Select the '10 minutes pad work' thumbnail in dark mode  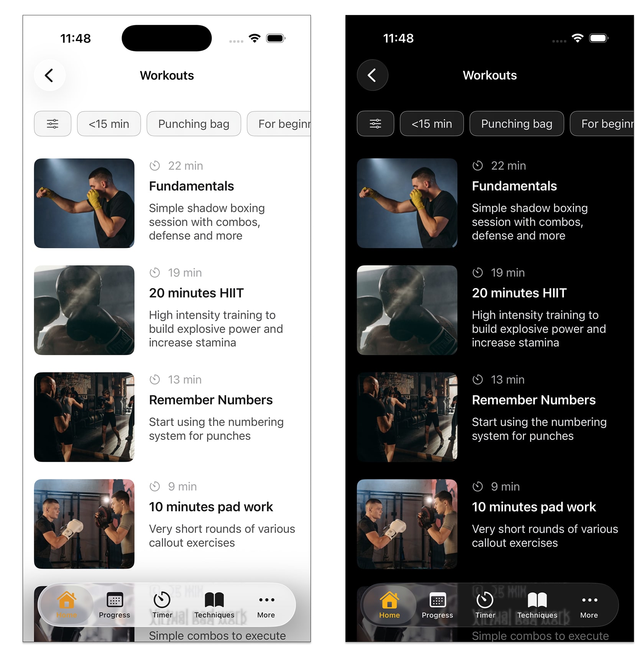coord(407,524)
